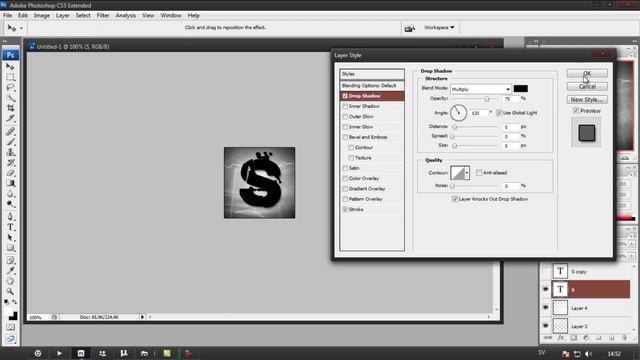Click the S text layer thumbnail

click(560, 289)
